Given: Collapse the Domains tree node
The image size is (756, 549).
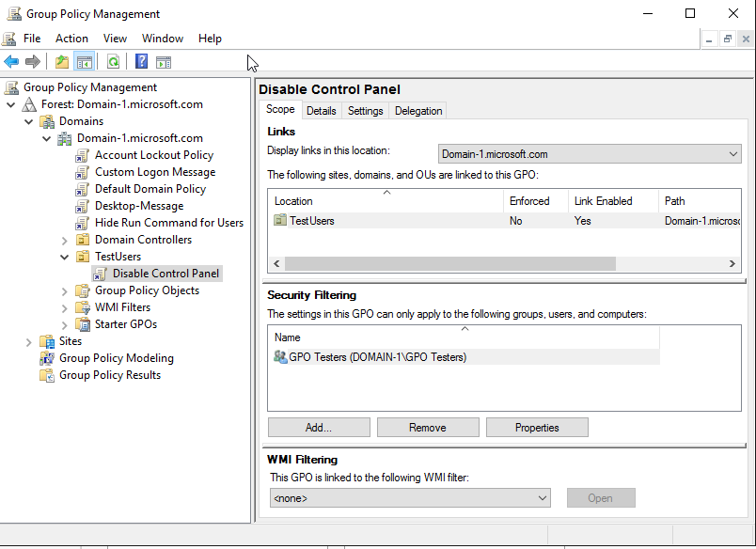Looking at the screenshot, I should pyautogui.click(x=29, y=121).
